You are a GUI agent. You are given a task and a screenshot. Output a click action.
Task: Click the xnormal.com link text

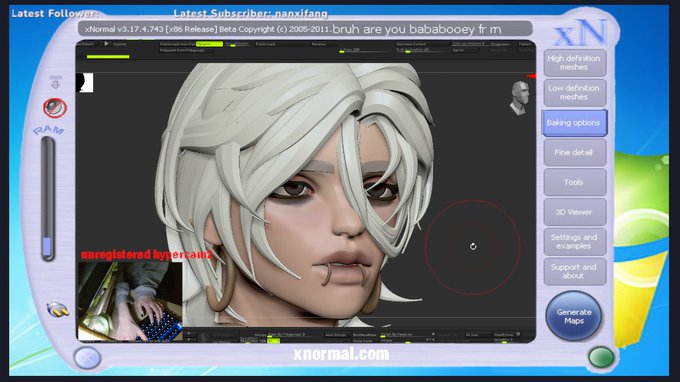[341, 354]
